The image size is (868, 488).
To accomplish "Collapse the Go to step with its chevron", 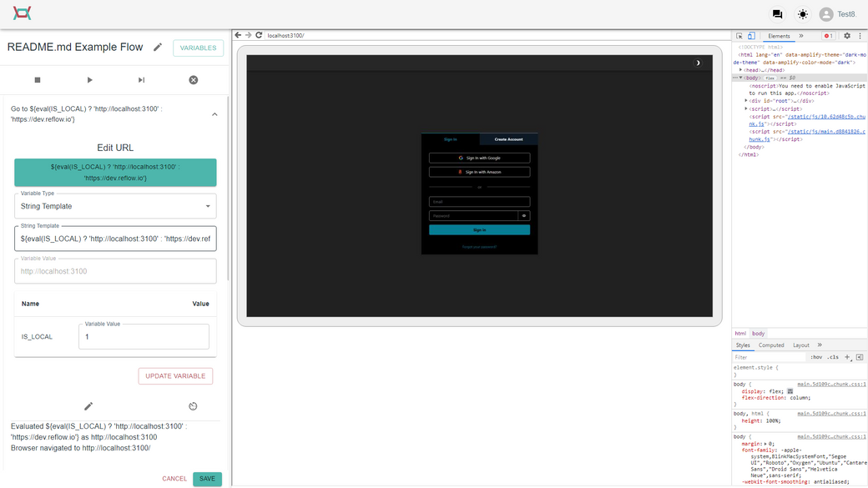I will pyautogui.click(x=214, y=113).
